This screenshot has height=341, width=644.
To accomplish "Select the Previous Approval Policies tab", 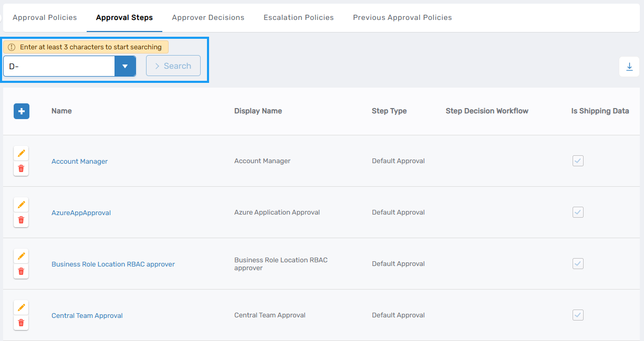I will pyautogui.click(x=402, y=17).
